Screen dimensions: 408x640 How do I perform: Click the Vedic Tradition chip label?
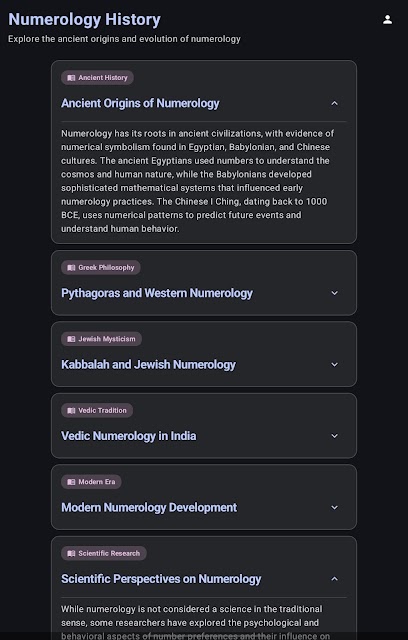pos(102,410)
